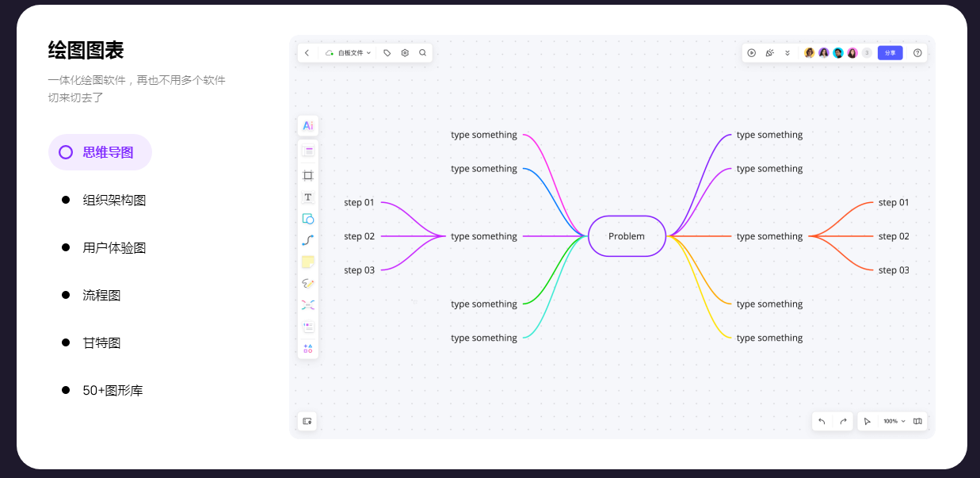Choose the connector line tool
The height and width of the screenshot is (478, 980).
(x=308, y=240)
